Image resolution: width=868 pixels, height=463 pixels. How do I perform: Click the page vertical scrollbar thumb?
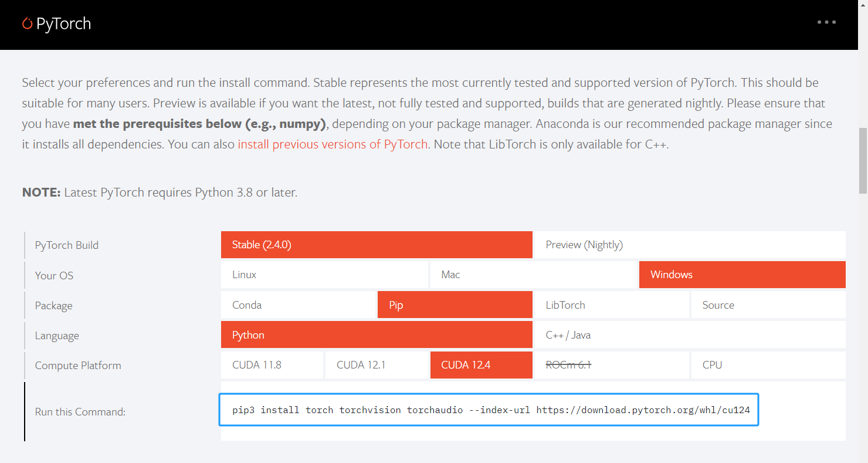click(863, 160)
